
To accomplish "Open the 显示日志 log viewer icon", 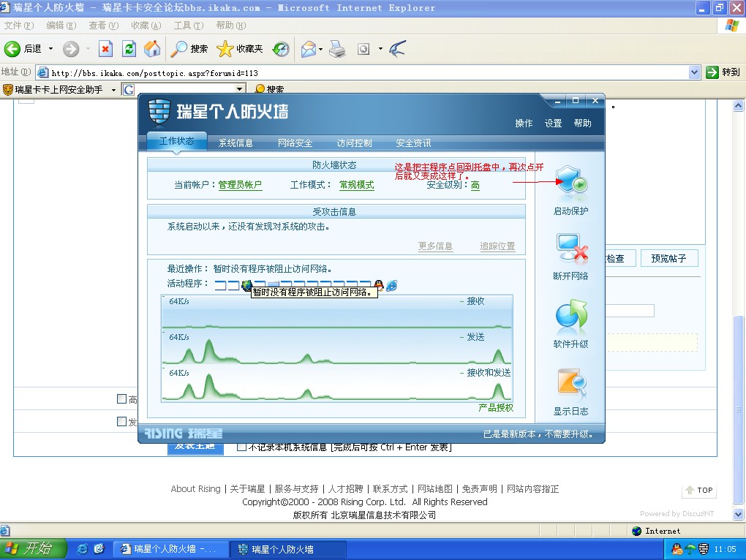I will tap(570, 385).
